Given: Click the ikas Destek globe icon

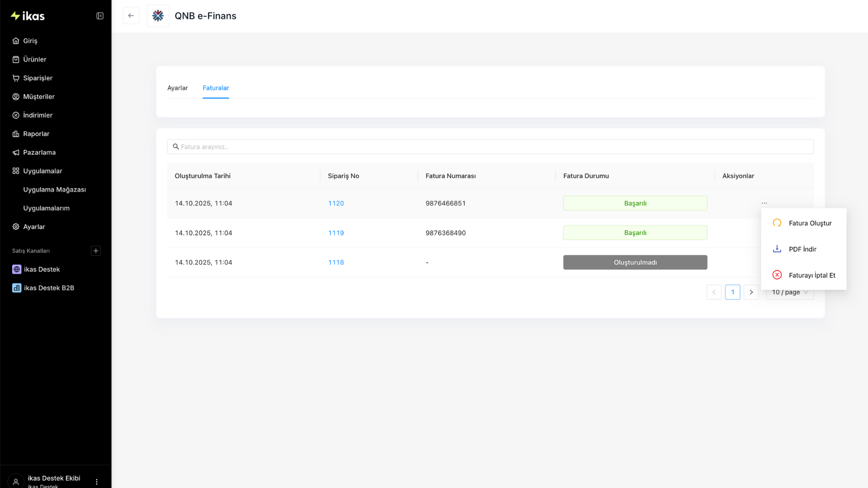Looking at the screenshot, I should (x=17, y=269).
